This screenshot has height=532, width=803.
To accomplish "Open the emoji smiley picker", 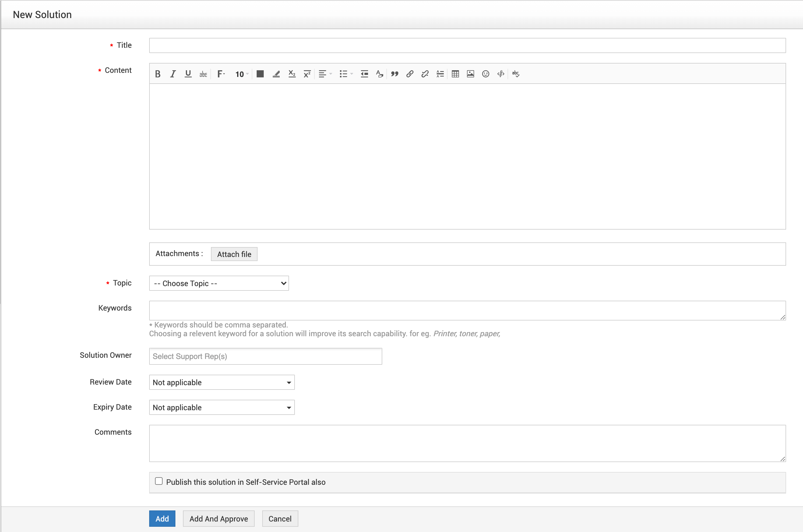I will click(x=485, y=74).
